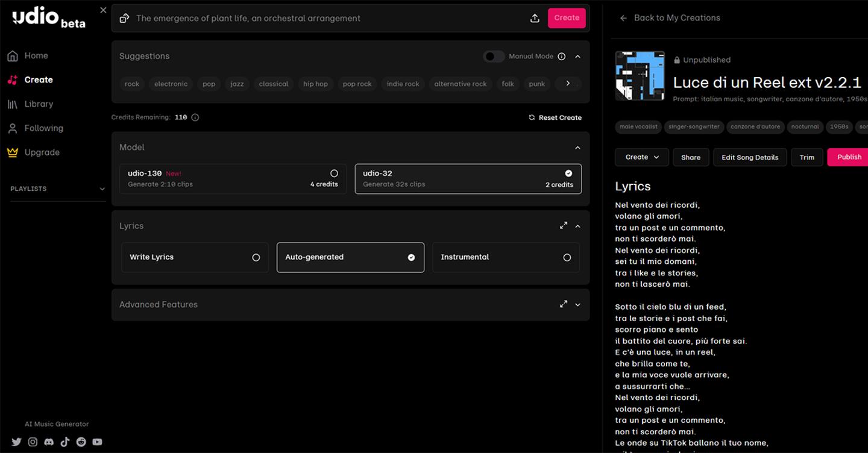868x453 pixels.
Task: Select Instrumental option
Action: [x=506, y=257]
